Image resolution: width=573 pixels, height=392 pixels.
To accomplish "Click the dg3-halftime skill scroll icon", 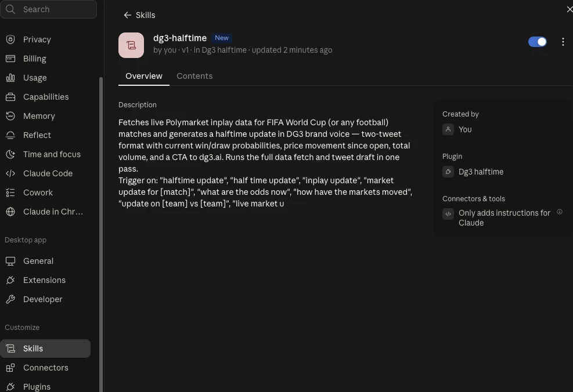I will coord(131,45).
